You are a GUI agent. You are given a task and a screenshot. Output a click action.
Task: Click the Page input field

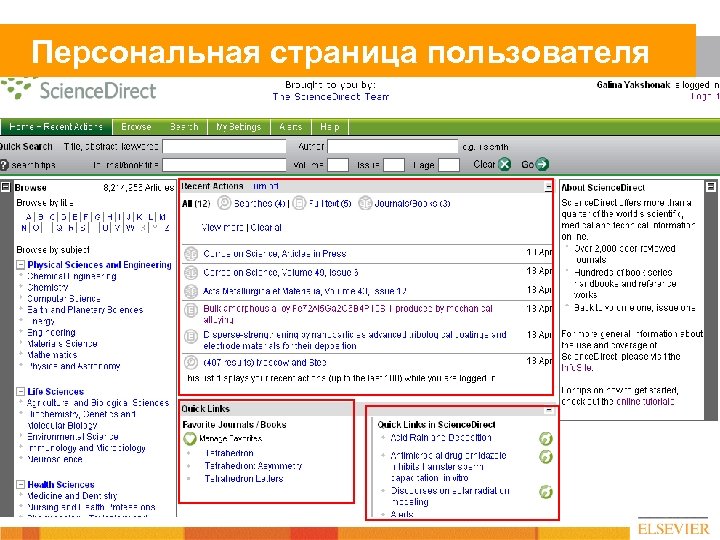pyautogui.click(x=449, y=165)
